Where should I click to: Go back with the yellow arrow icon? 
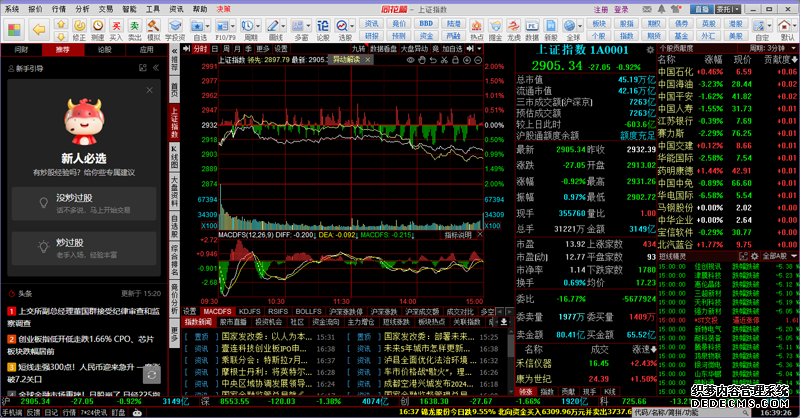(x=39, y=29)
